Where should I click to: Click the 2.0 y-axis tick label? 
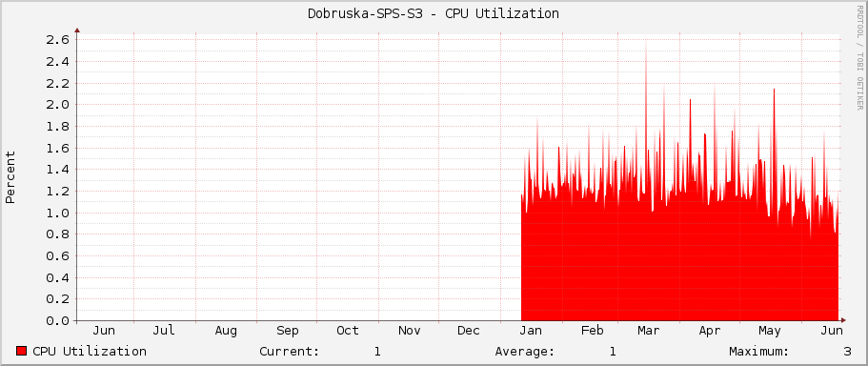click(x=57, y=105)
